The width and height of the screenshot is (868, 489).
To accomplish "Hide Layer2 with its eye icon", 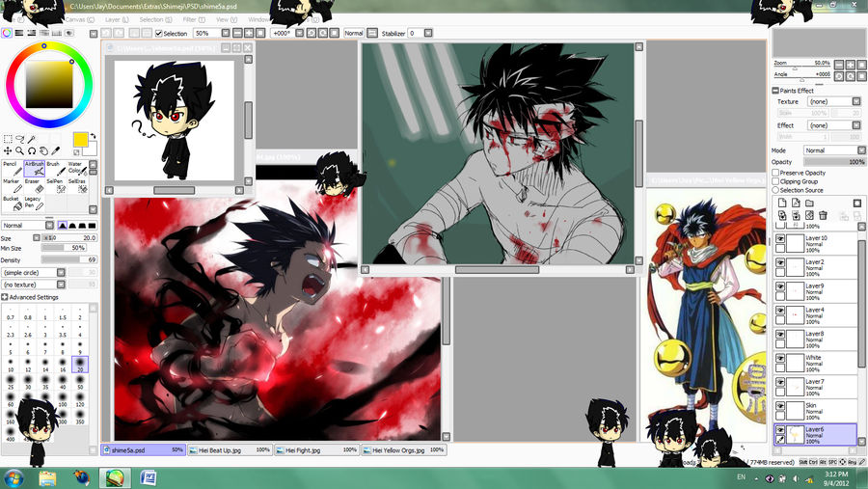I will 780,262.
